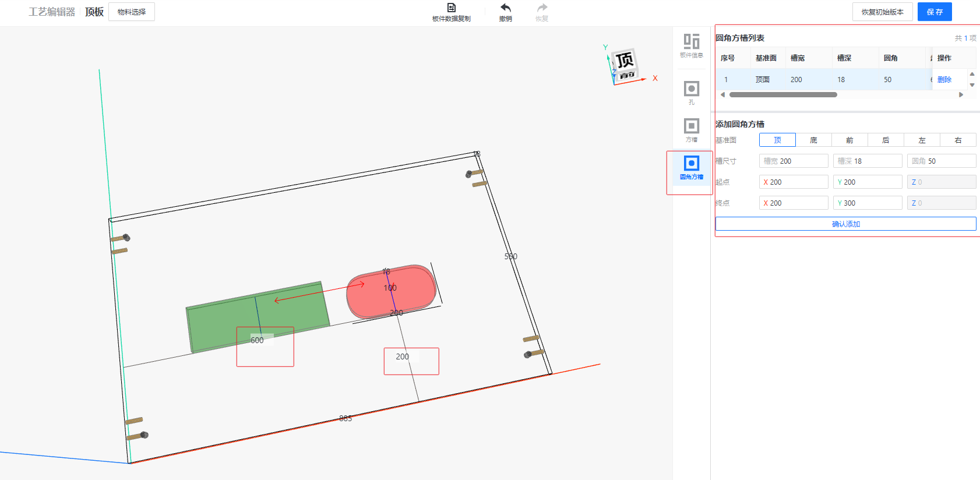Click the slot table's down scroll arrow
Screen dimensions: 980x480
[x=972, y=85]
